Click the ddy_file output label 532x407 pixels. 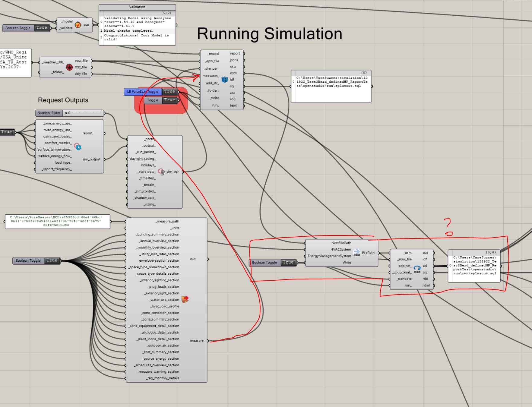pyautogui.click(x=81, y=74)
